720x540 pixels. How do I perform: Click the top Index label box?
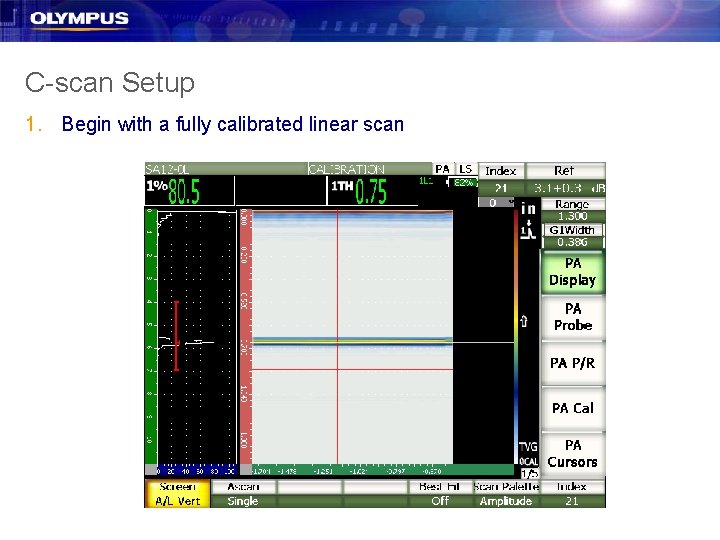(501, 171)
